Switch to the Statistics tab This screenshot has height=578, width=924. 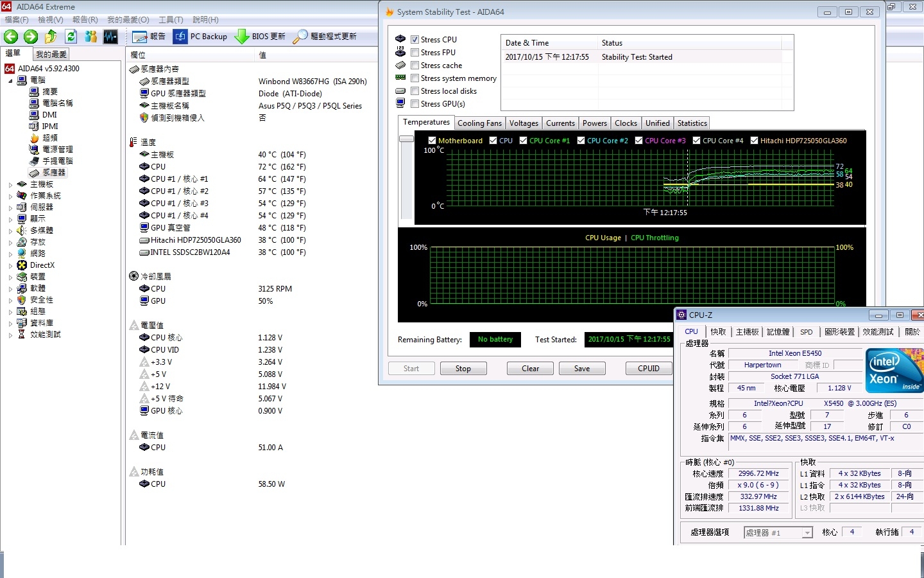pyautogui.click(x=692, y=123)
